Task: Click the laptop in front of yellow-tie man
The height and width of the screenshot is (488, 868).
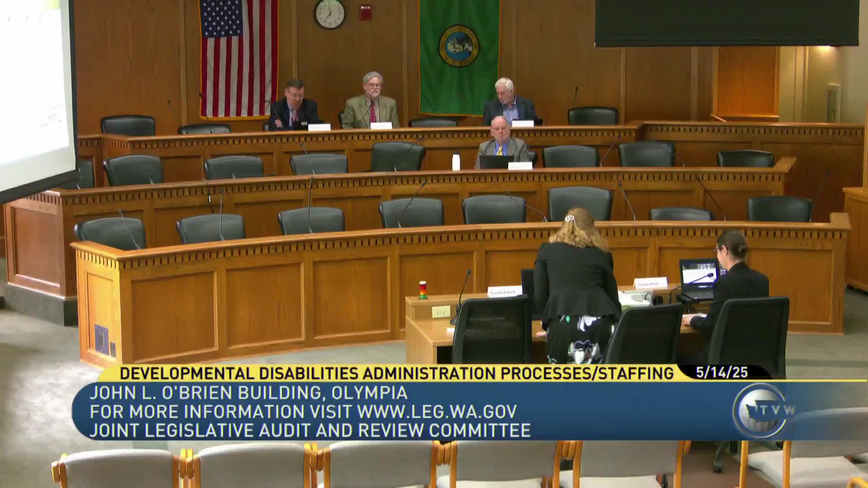Action: pyautogui.click(x=496, y=162)
